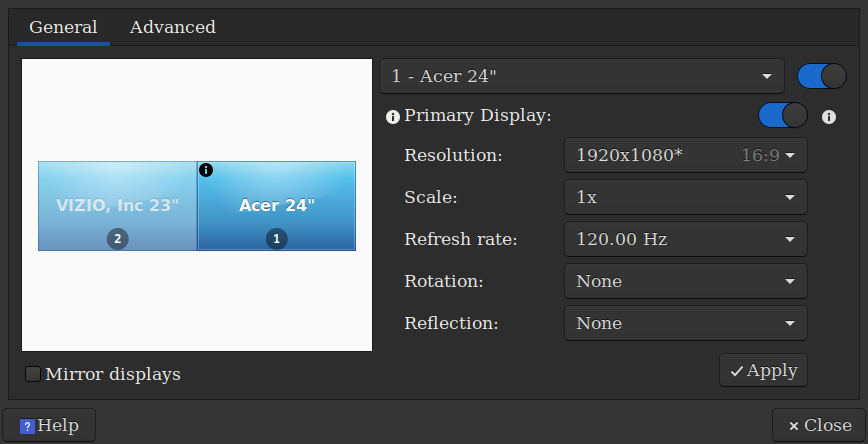Select the VIZIO, Inc 23" monitor preview
The width and height of the screenshot is (868, 444).
118,206
